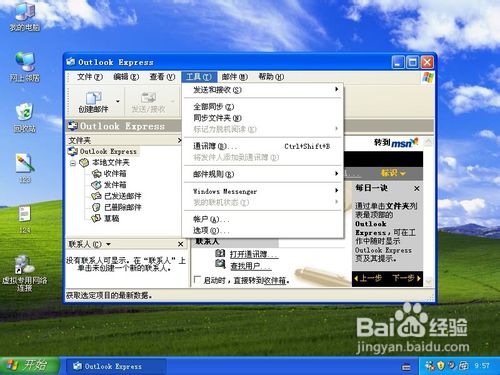Click Next (下一步) tip button

406,278
